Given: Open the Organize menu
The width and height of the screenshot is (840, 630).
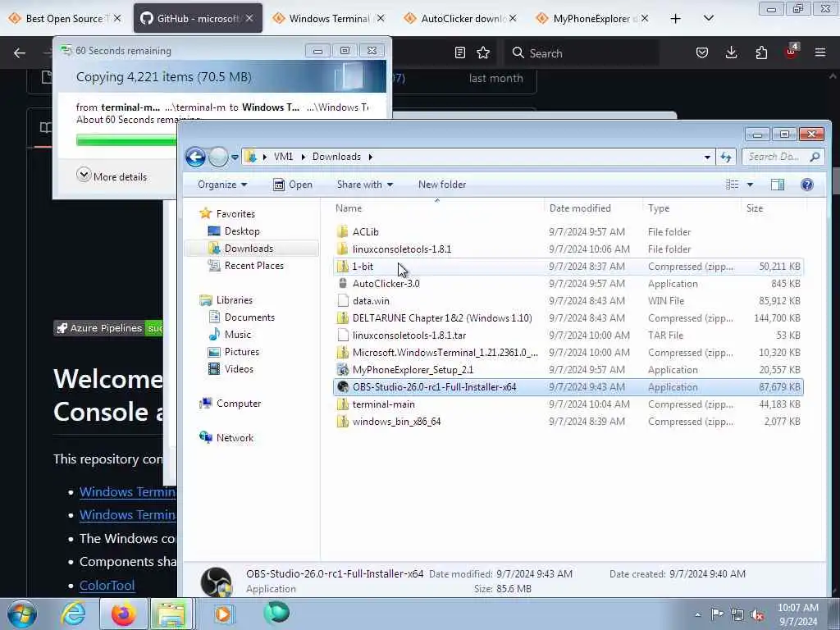Looking at the screenshot, I should pos(222,185).
